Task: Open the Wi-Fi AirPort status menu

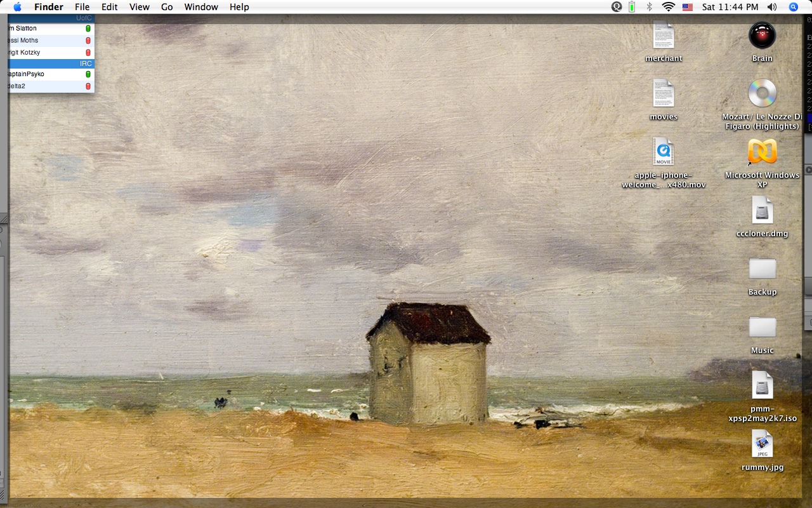Action: 668,7
